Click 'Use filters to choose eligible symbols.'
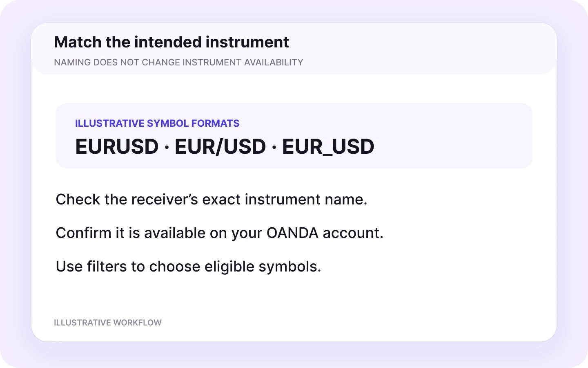The height and width of the screenshot is (368, 588). click(x=189, y=267)
